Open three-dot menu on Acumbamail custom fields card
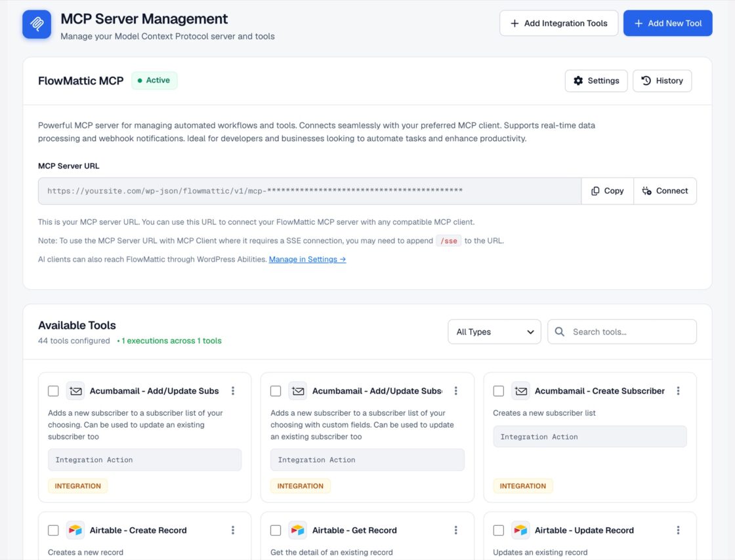Image resolution: width=735 pixels, height=560 pixels. (x=455, y=391)
